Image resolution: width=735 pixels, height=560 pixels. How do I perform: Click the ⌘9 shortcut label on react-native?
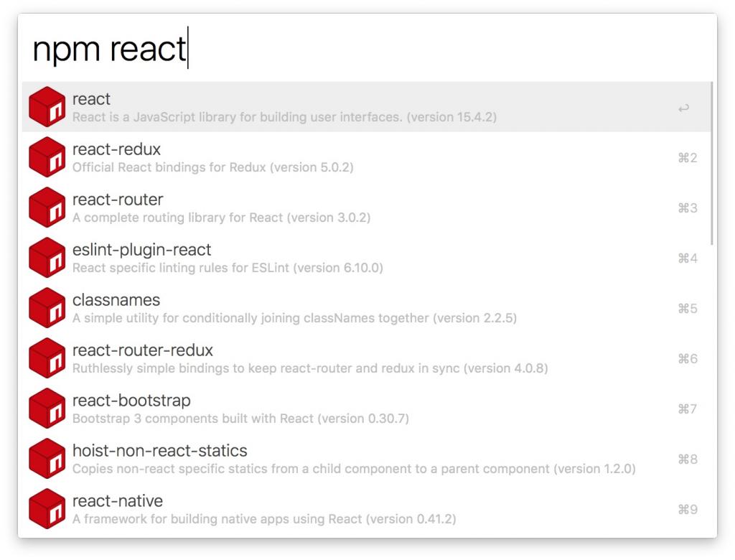[x=688, y=509]
